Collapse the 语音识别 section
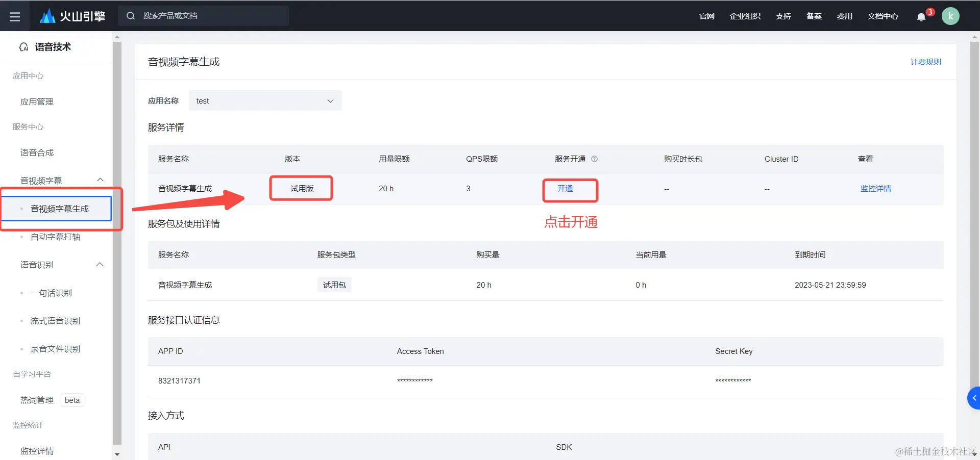The image size is (980, 460). click(x=100, y=264)
